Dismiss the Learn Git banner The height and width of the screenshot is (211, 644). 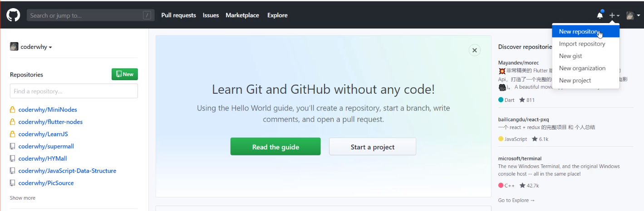pyautogui.click(x=474, y=50)
